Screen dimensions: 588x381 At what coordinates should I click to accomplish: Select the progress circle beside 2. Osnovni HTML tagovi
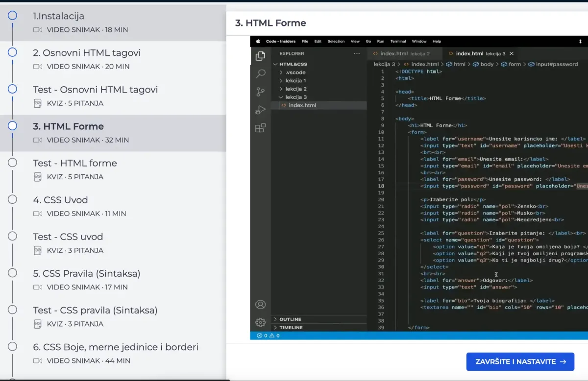(x=12, y=52)
